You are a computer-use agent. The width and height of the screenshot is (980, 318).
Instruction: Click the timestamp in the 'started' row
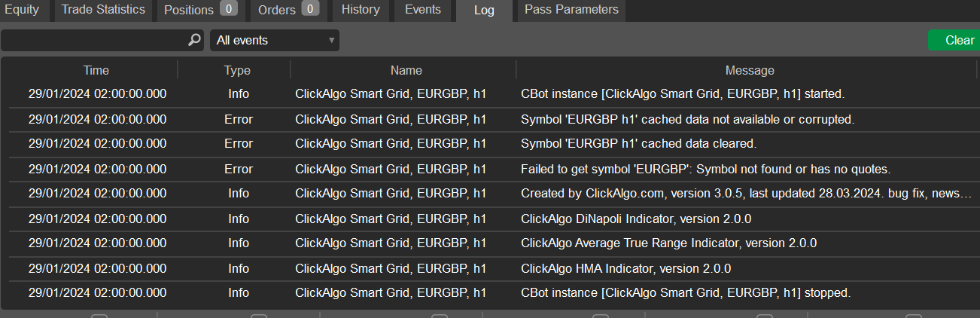(x=97, y=94)
